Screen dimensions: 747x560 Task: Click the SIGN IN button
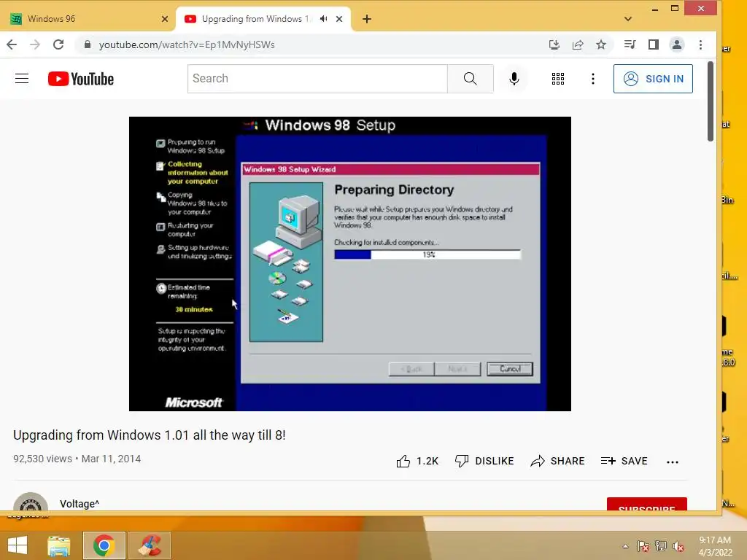(653, 79)
